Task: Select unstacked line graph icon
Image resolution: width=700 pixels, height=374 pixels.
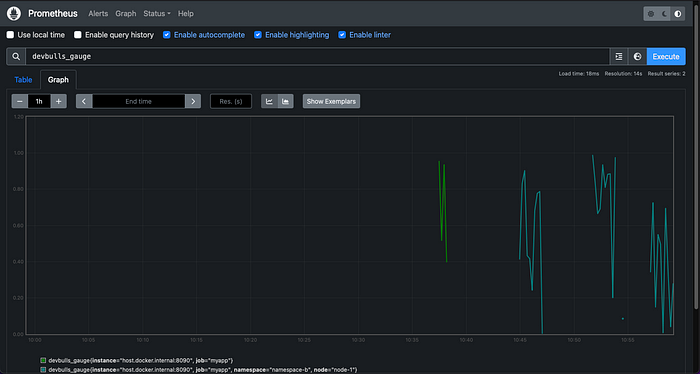Action: (269, 101)
